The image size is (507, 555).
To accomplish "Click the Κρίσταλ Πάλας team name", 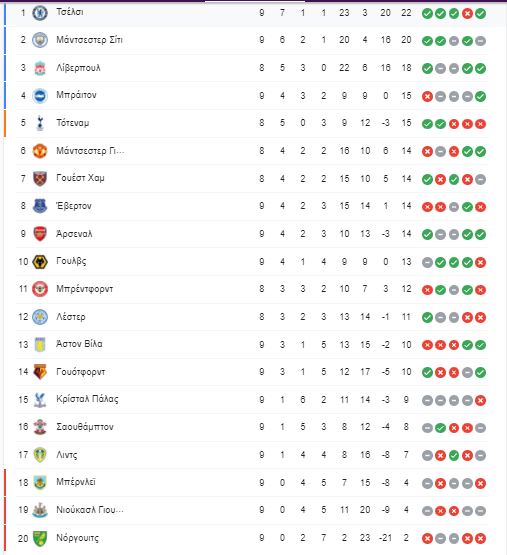I will coord(87,399).
